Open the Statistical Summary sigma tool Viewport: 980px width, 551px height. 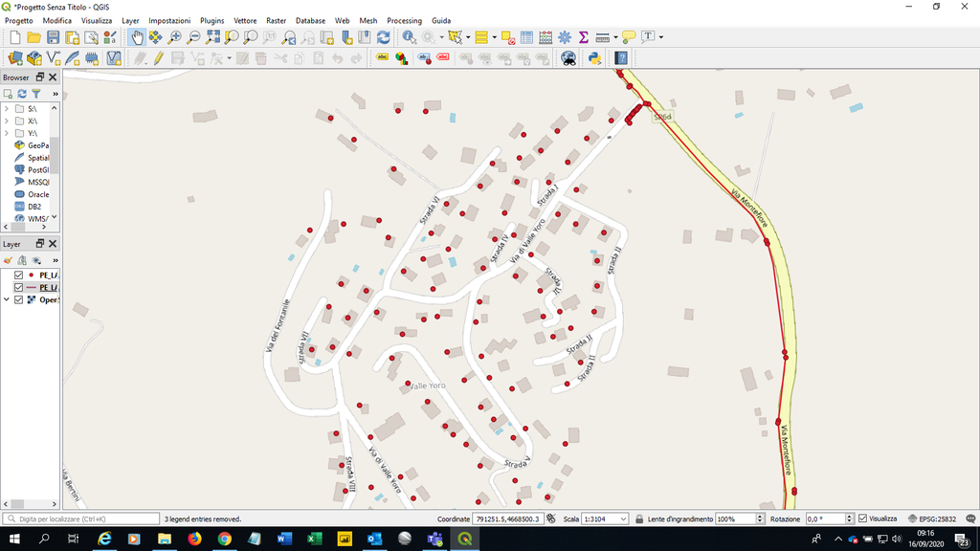coord(583,37)
